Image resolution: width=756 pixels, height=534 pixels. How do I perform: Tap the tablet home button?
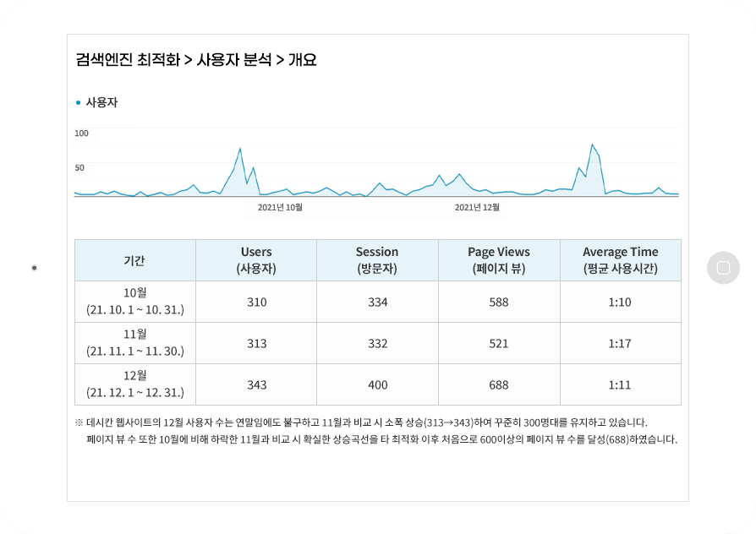click(723, 268)
